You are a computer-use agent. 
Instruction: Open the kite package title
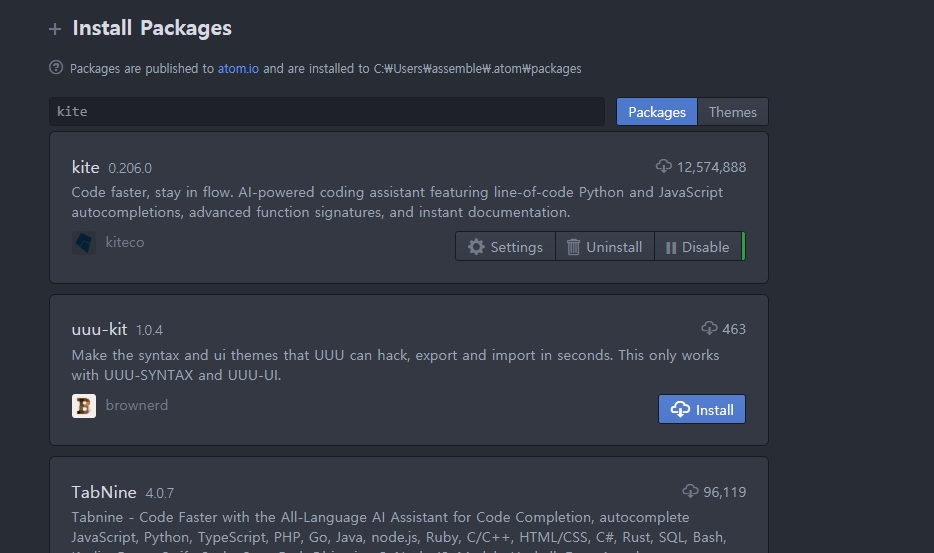coord(86,167)
